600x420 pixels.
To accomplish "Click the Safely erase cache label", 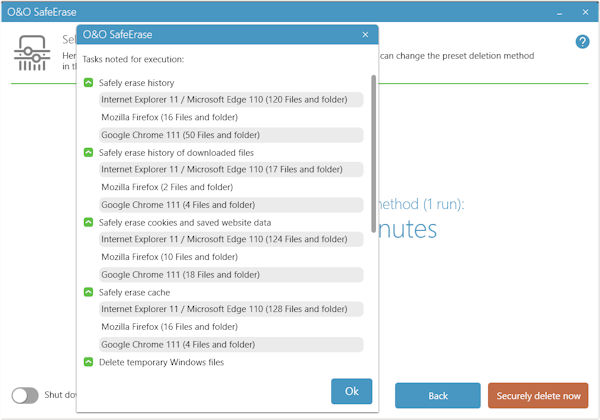I will 134,293.
